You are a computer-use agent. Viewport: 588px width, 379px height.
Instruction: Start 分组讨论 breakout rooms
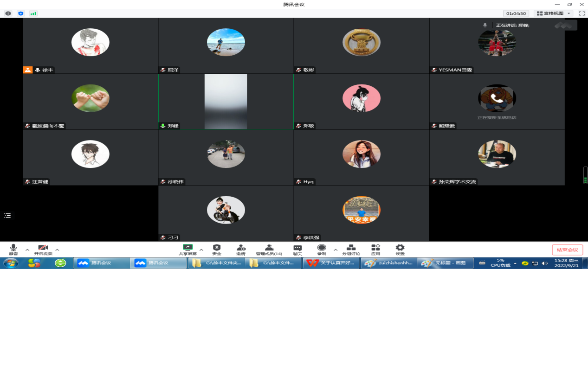coord(351,250)
